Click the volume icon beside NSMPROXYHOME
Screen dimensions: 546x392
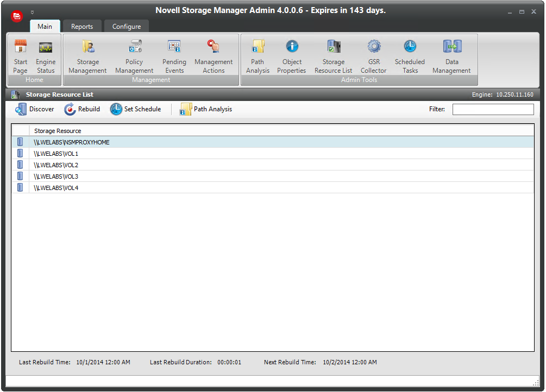click(20, 142)
